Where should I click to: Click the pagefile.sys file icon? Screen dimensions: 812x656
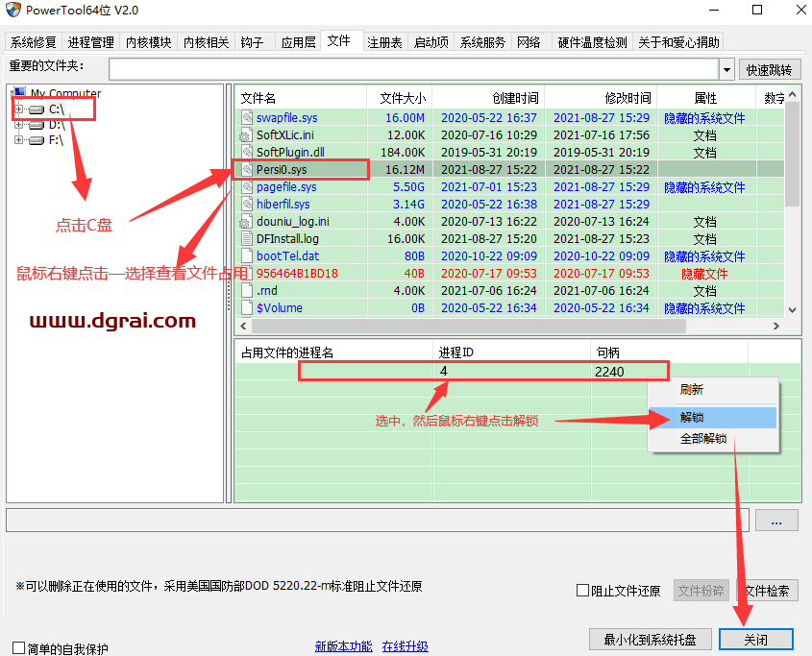247,187
